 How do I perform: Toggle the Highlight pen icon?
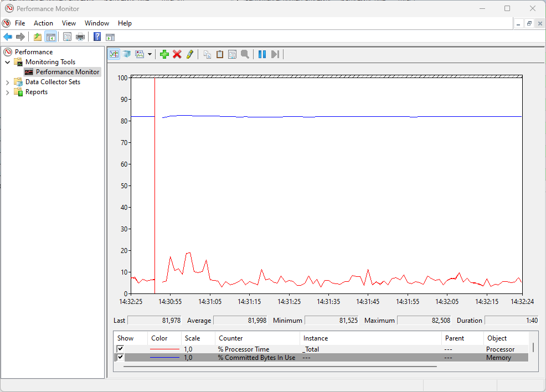[190, 54]
